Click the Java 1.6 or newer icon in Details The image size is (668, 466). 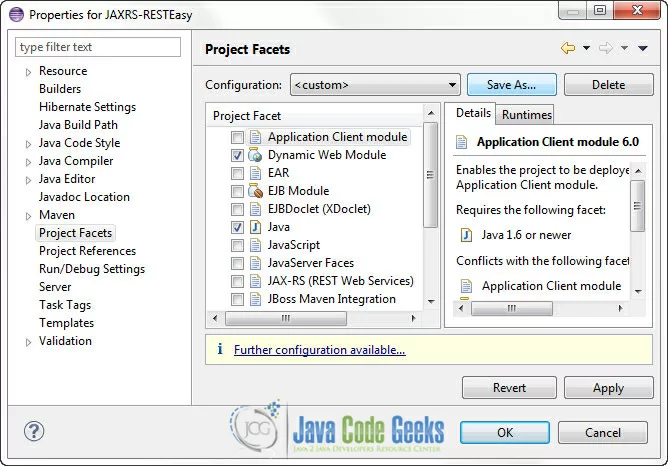pyautogui.click(x=466, y=235)
